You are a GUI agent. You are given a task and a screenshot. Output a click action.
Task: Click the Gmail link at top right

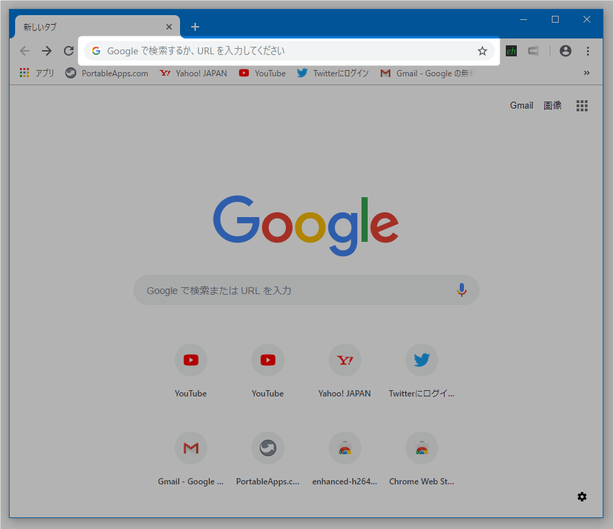522,105
